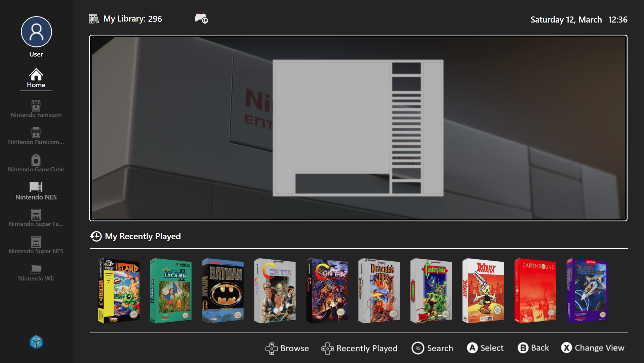Launch the Asterix game box
Viewport: 644px width, 363px height.
pyautogui.click(x=483, y=291)
